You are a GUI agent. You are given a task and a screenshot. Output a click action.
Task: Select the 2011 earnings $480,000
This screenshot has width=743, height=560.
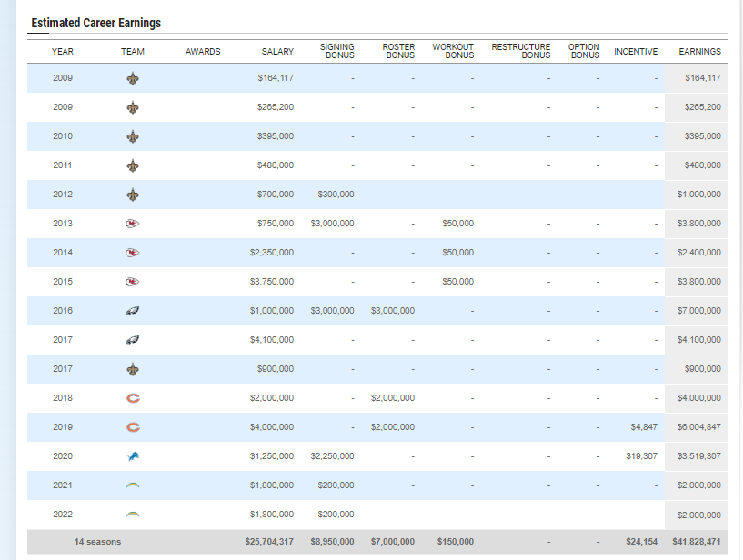click(703, 165)
